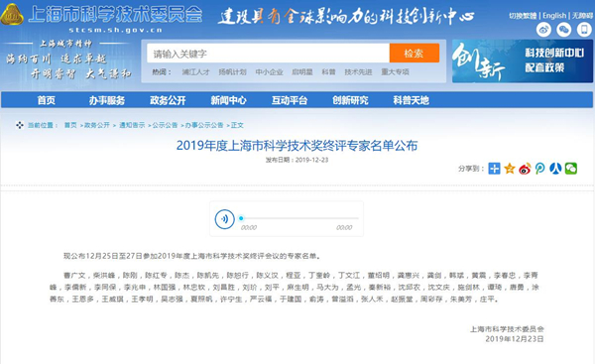The image size is (595, 364).
Task: Click the 浦江人才 hot keyword link
Action: pyautogui.click(x=195, y=71)
